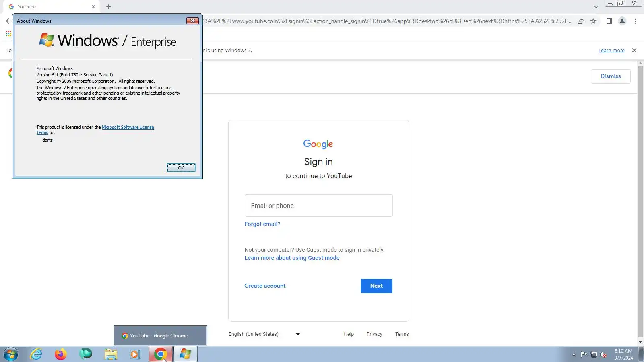
Task: Click the Chrome taskbar icon
Action: click(160, 354)
